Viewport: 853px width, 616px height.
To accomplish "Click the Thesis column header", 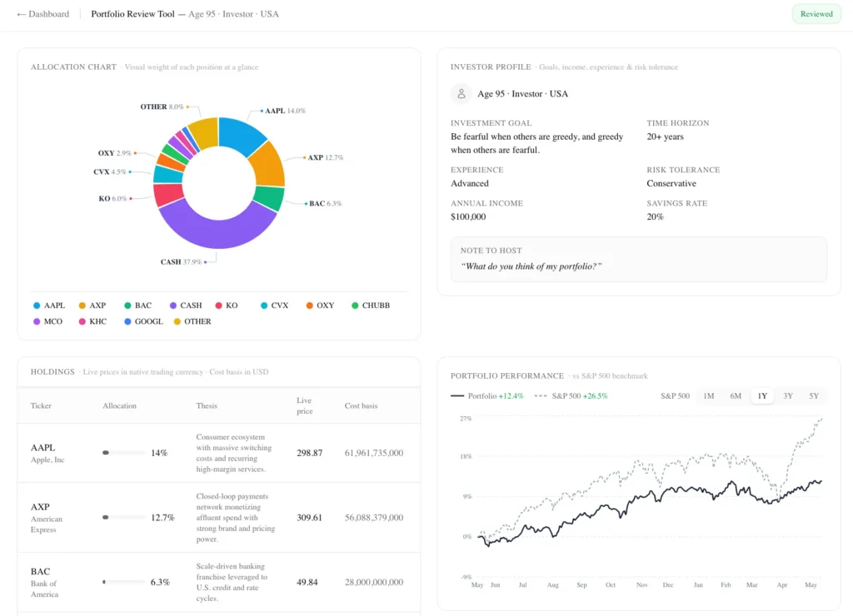I will (x=207, y=405).
